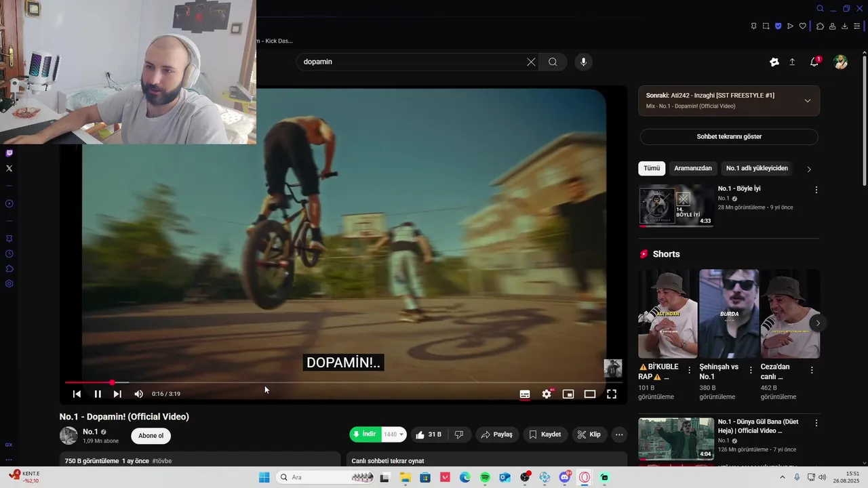Open Opera easy setup sliders icon

coord(857,26)
